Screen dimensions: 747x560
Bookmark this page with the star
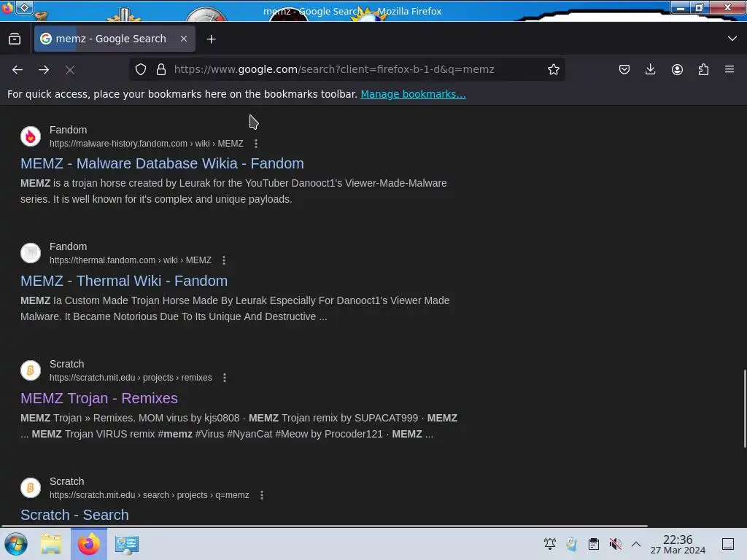pyautogui.click(x=553, y=69)
